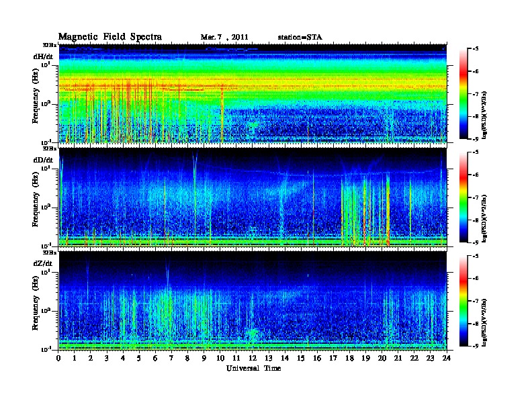Click the "Universal Time" axis title

tap(253, 368)
